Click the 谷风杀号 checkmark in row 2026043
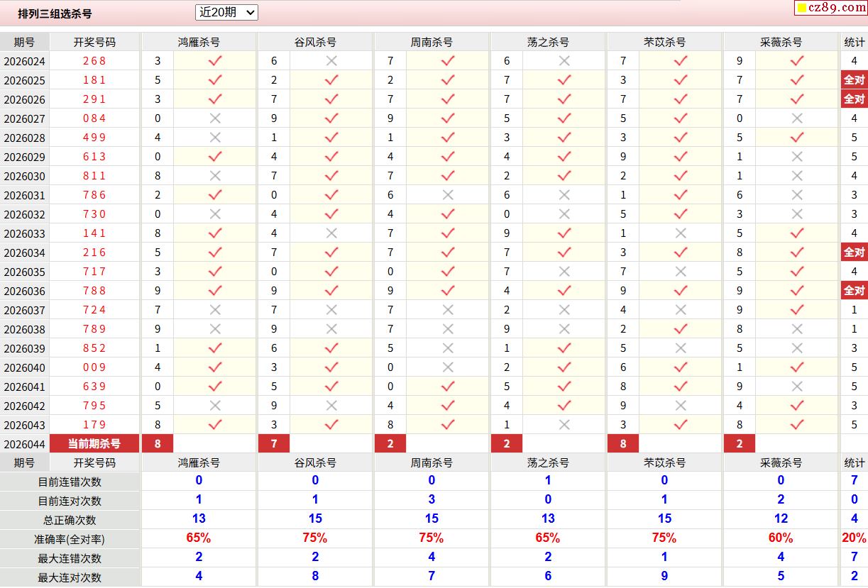The width and height of the screenshot is (868, 588). [331, 425]
